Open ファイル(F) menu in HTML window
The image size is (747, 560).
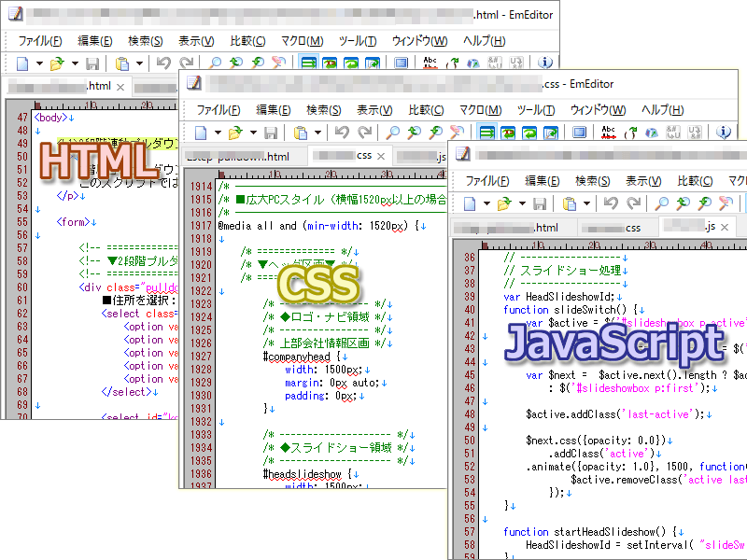40,41
